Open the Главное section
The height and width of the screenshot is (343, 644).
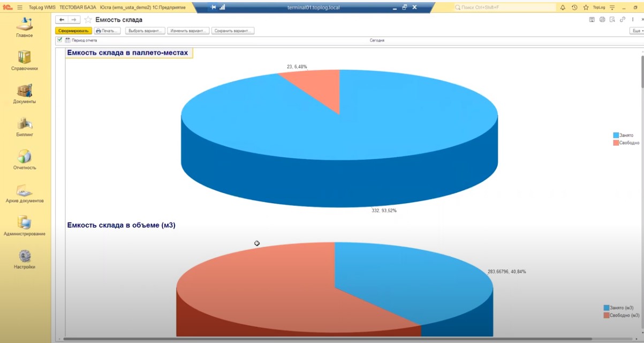click(24, 28)
